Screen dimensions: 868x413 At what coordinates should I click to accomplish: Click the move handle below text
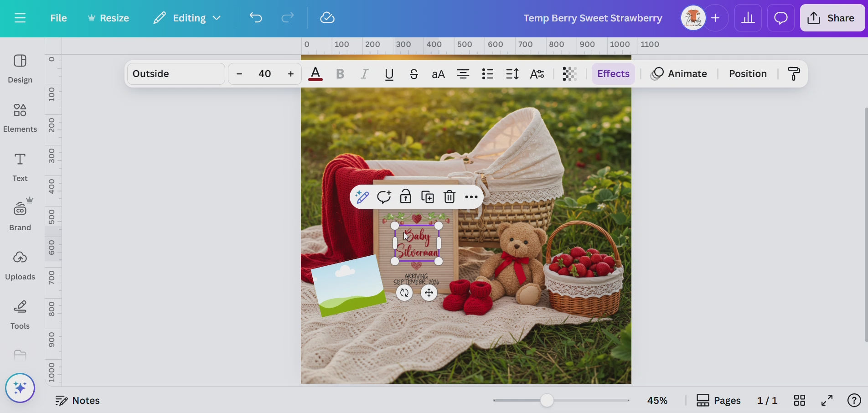coord(429,293)
